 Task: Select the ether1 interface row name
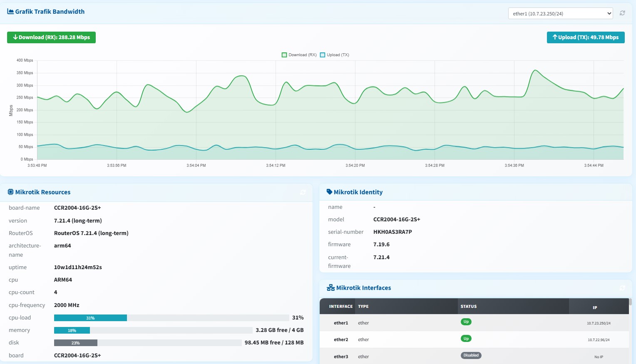pyautogui.click(x=341, y=323)
